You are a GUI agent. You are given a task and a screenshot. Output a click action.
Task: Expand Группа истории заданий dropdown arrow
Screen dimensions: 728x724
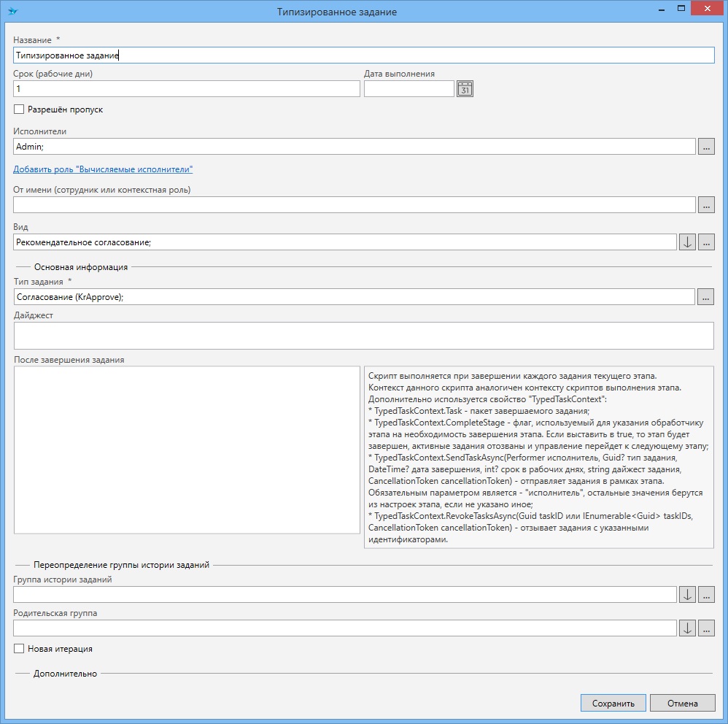click(x=686, y=595)
